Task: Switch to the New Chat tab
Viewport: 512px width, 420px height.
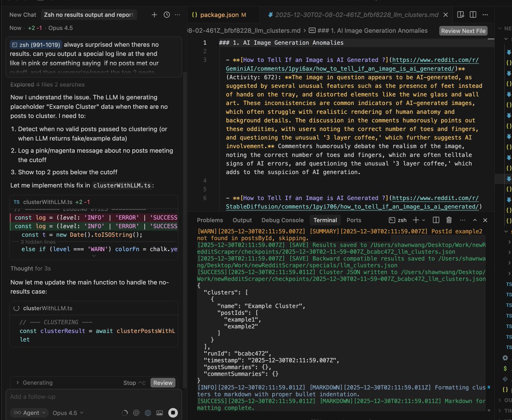Action: [x=23, y=14]
